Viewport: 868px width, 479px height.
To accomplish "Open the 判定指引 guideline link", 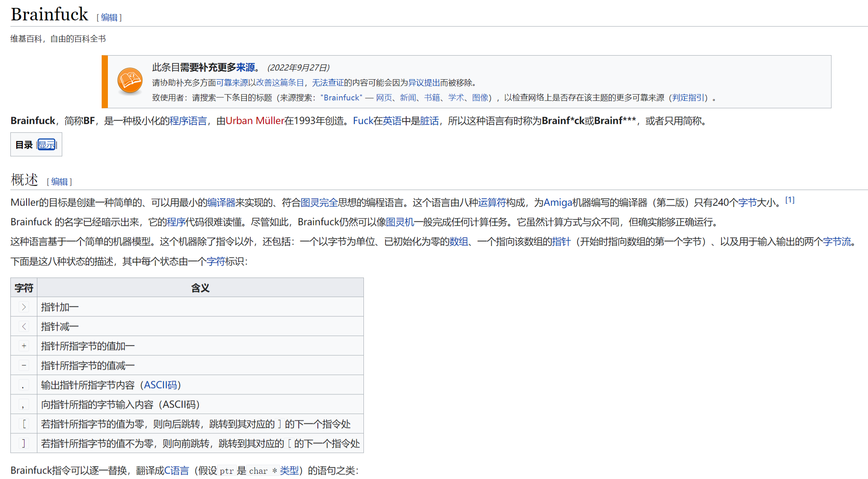I will coord(688,97).
